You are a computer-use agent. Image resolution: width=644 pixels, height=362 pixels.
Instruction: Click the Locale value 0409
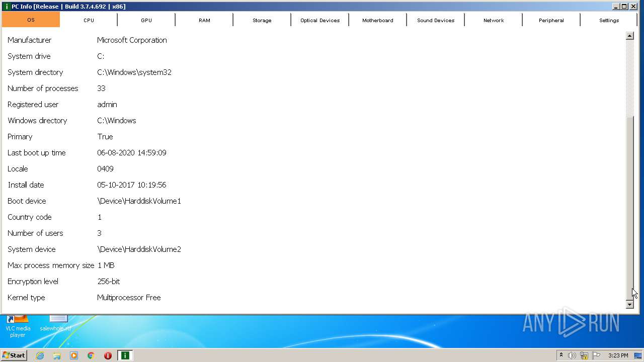[105, 169]
